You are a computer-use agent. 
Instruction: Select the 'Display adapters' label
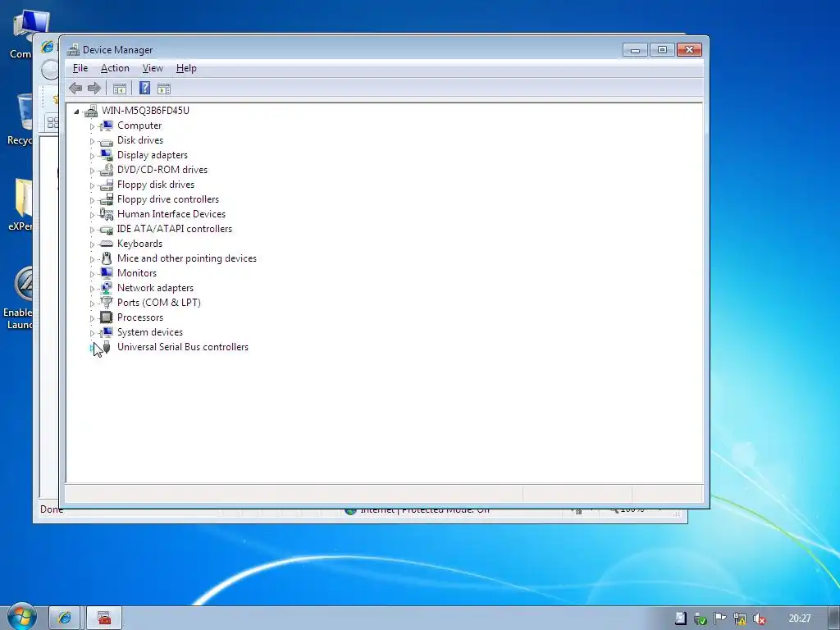pos(152,155)
